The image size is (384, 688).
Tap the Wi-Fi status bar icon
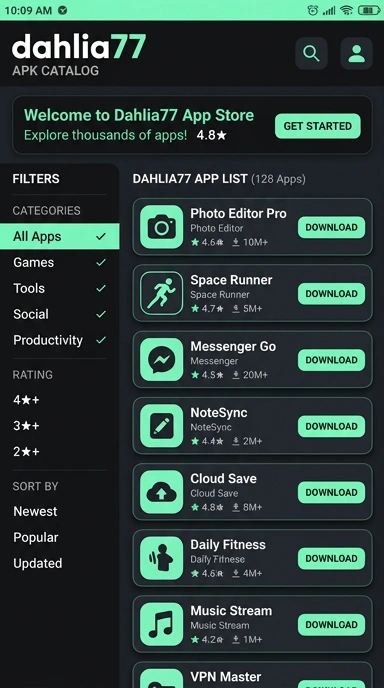click(347, 10)
